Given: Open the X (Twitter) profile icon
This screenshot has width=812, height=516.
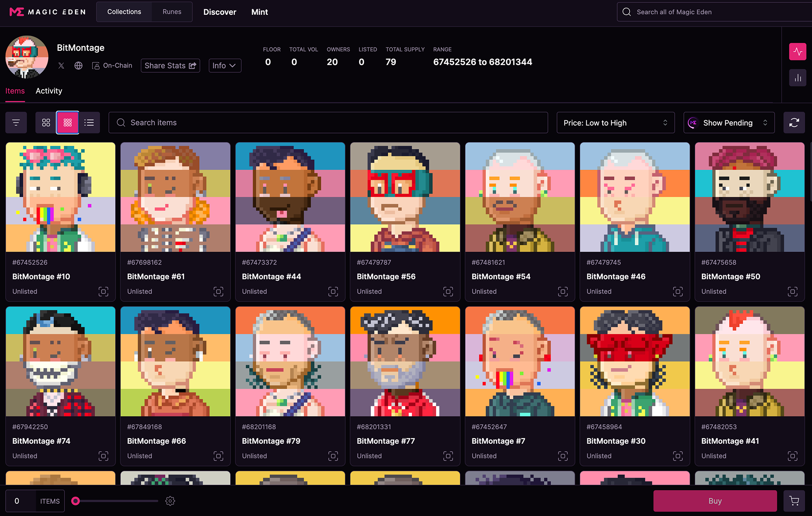Looking at the screenshot, I should coord(61,66).
